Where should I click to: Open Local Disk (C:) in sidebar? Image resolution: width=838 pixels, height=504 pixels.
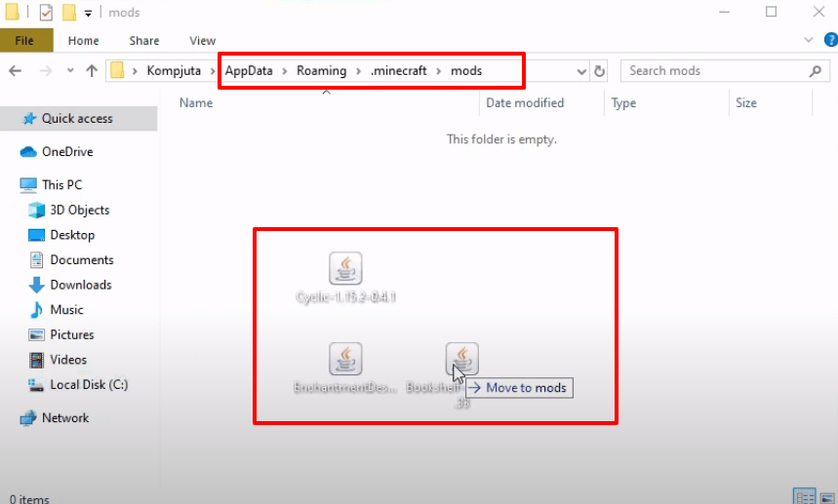(89, 384)
